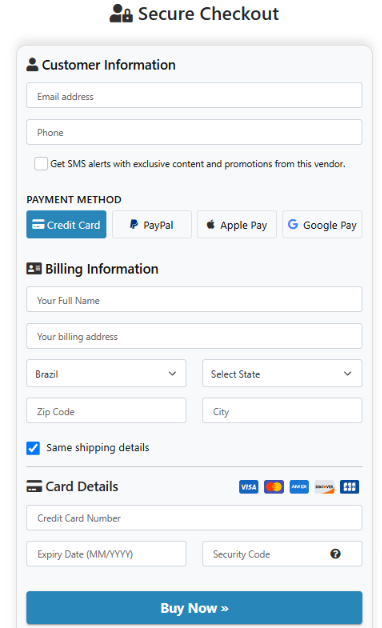Click the Card Details credit card icon

click(34, 486)
